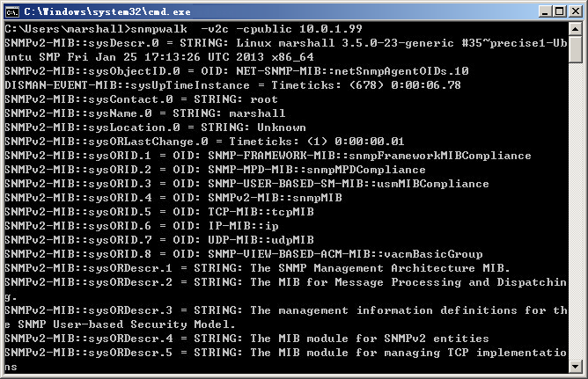Click the vertical scrollbar thumb
This screenshot has height=379, width=588.
tap(576, 49)
